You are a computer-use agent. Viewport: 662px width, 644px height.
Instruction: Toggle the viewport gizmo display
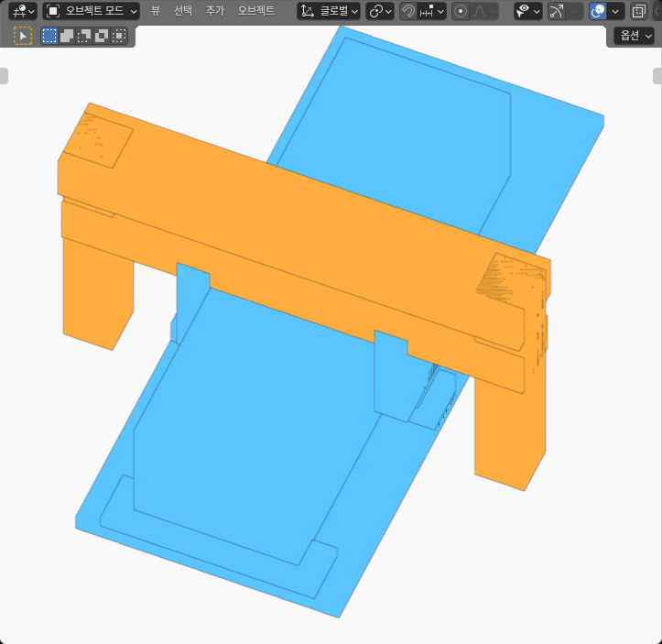pos(557,11)
